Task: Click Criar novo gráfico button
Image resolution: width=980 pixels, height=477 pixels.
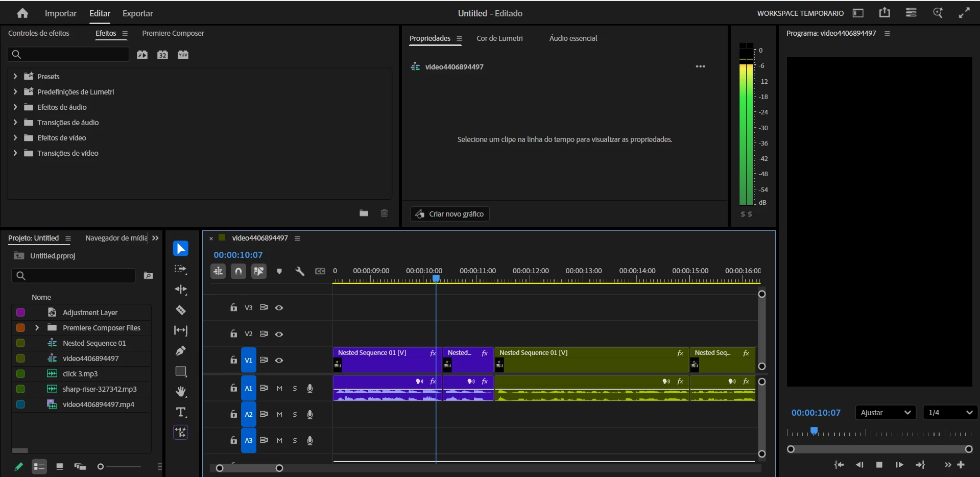Action: click(x=450, y=214)
